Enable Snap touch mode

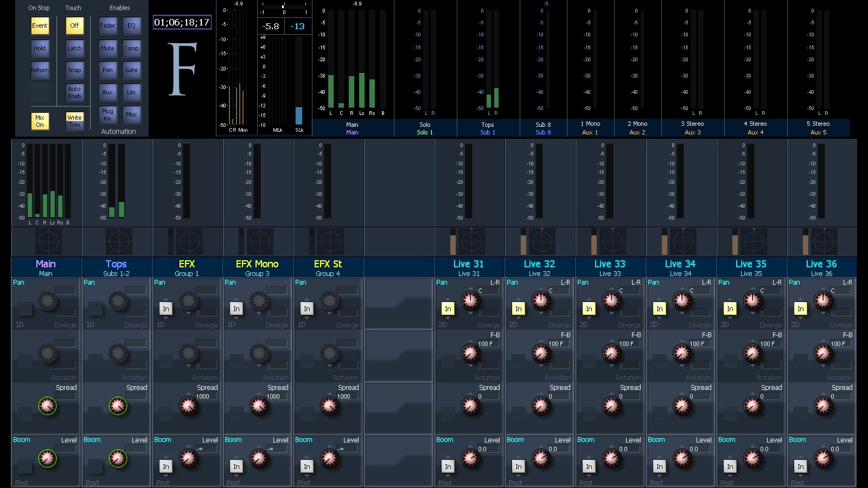74,70
